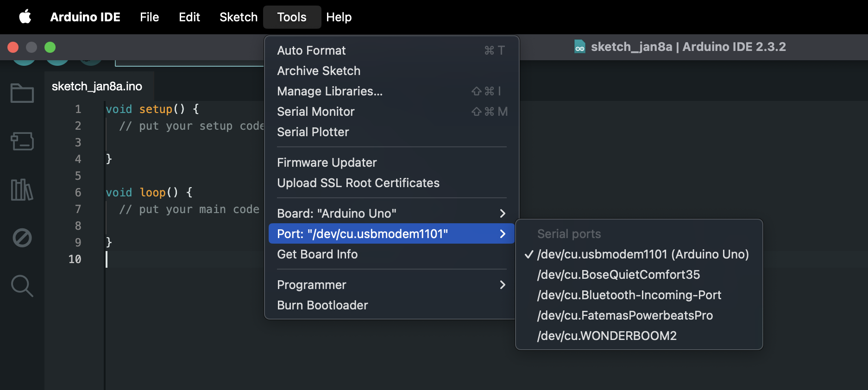Expand the Port submenu entry

point(392,234)
